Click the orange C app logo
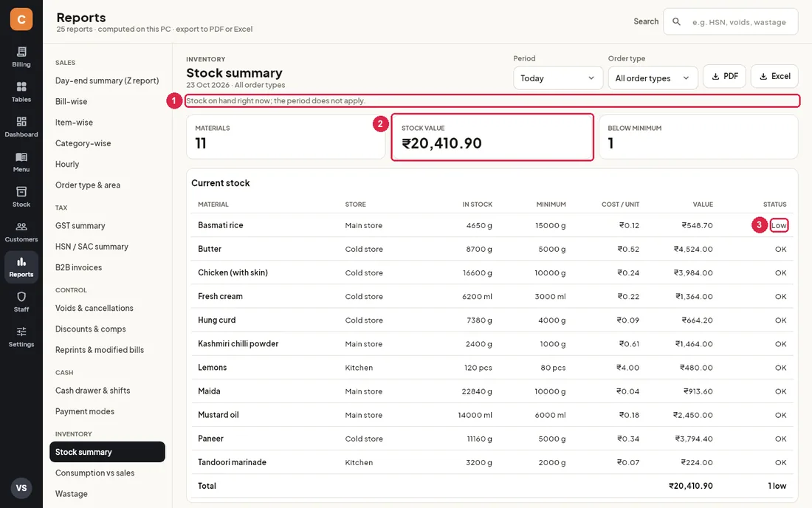This screenshot has width=812, height=508. pos(21,19)
